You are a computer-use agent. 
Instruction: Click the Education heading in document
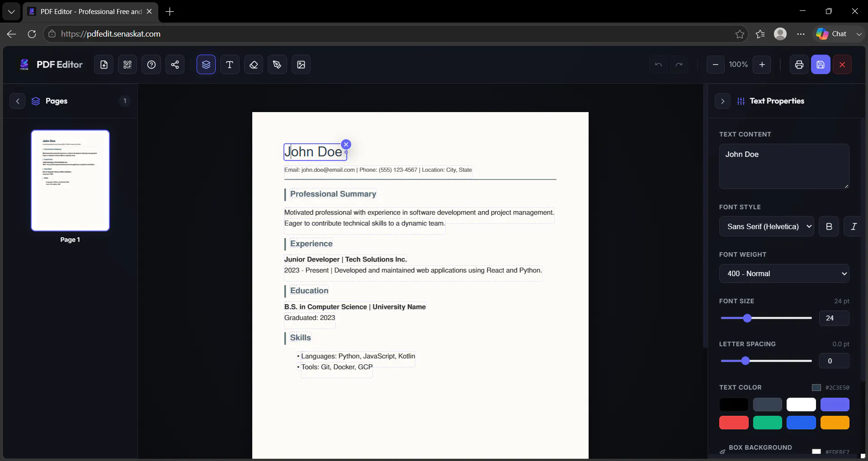[x=309, y=291]
